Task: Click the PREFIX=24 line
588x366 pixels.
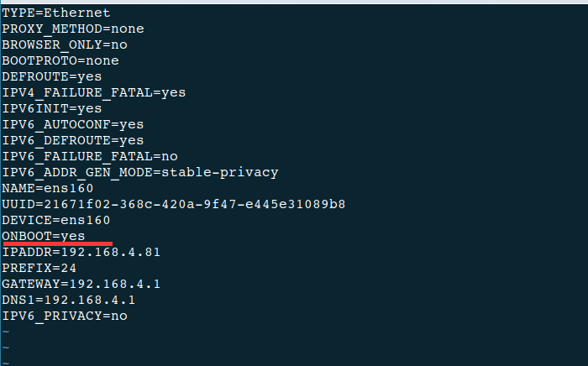Action: tap(39, 268)
